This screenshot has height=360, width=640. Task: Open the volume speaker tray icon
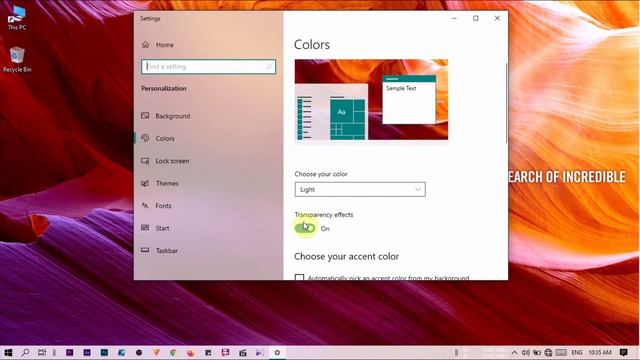pos(526,352)
